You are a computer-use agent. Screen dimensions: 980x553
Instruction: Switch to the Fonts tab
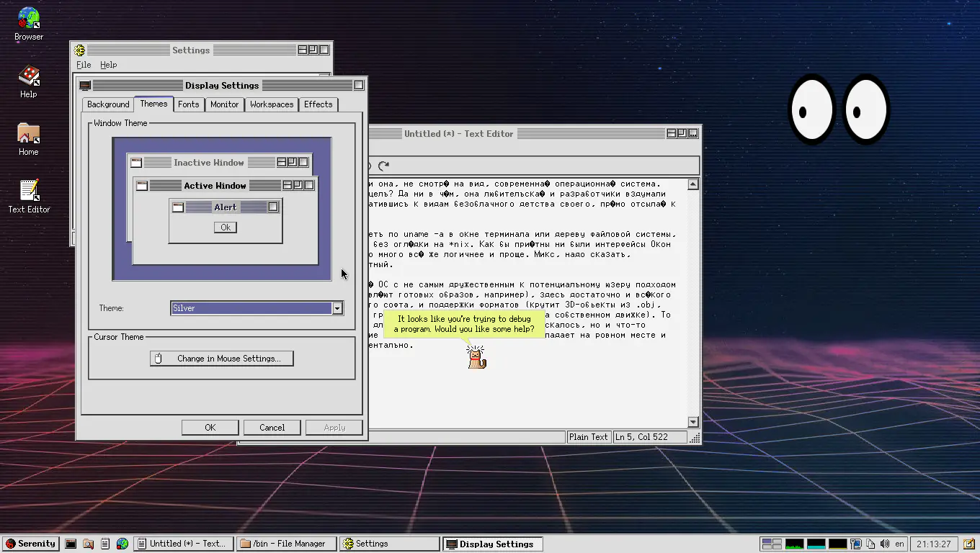coord(189,104)
